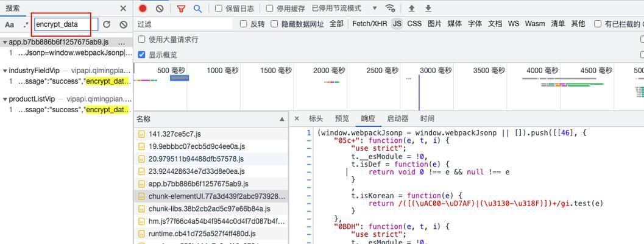
Task: Select request app.b7bb886b6f1257675ab9.js in list
Action: pyautogui.click(x=211, y=184)
